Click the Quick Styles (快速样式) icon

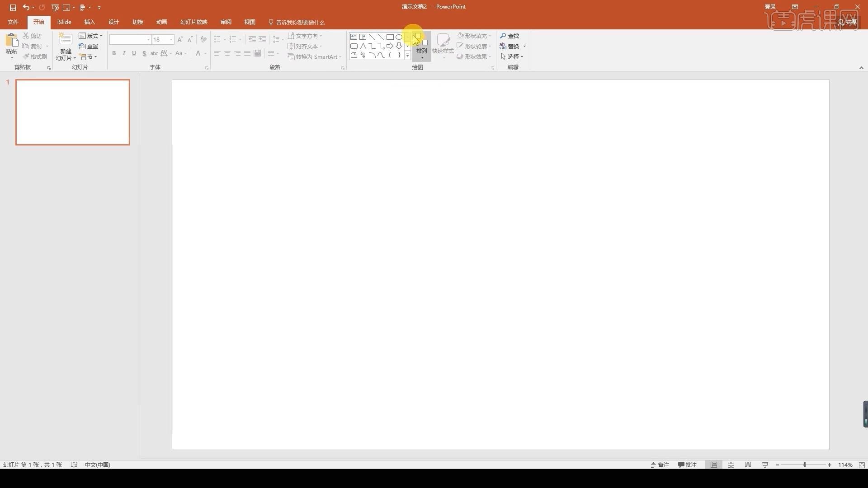coord(443,42)
